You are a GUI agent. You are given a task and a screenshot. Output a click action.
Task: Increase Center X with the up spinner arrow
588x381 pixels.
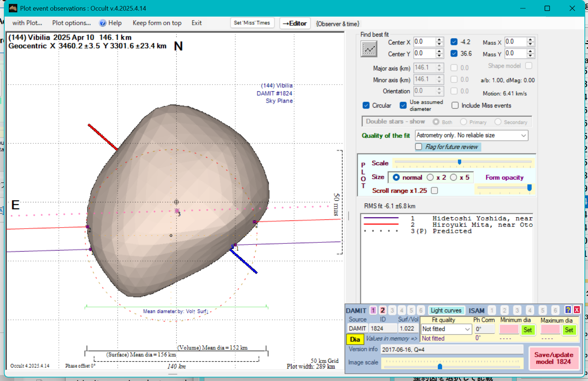click(x=439, y=40)
